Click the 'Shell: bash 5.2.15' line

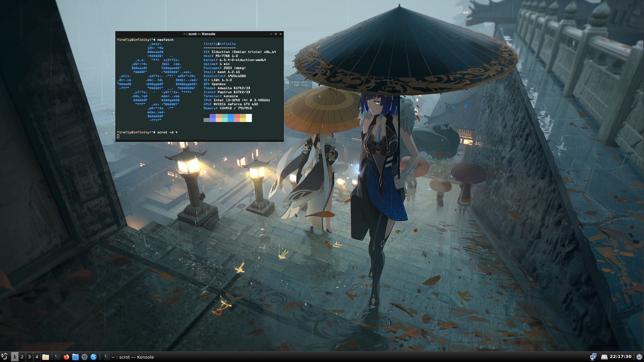(x=222, y=72)
